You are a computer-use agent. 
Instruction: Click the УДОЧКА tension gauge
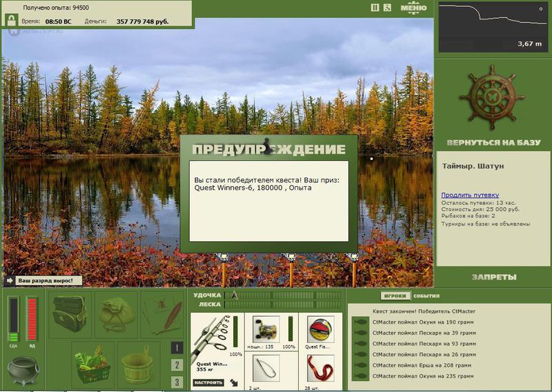pyautogui.click(x=283, y=295)
